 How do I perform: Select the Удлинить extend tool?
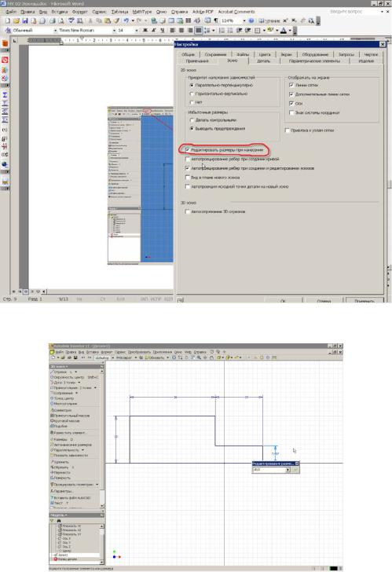point(60,462)
